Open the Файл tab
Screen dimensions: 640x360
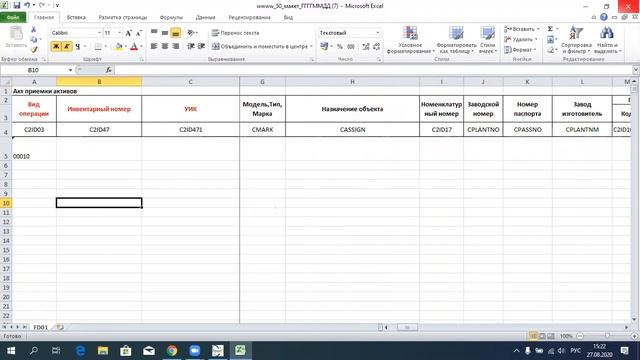pos(13,18)
